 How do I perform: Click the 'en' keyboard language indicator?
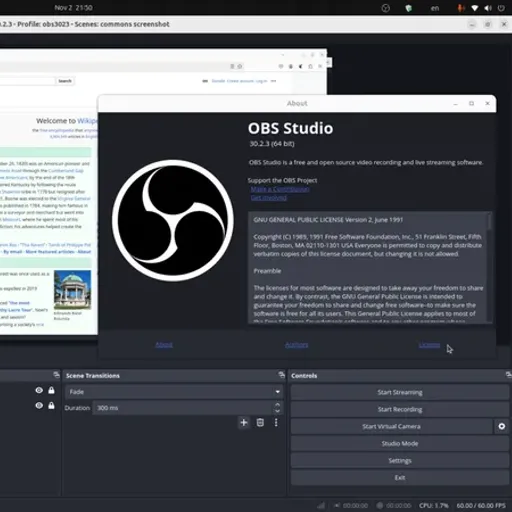pyautogui.click(x=435, y=8)
